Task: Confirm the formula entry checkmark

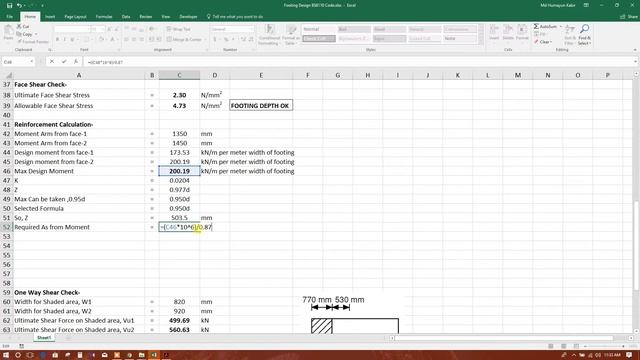Action: tap(64, 62)
